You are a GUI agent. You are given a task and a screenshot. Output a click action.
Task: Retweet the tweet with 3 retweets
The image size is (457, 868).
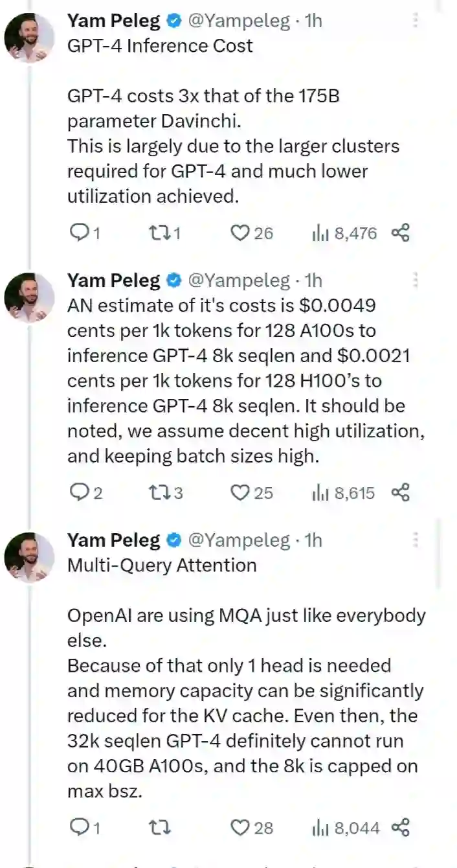(159, 493)
